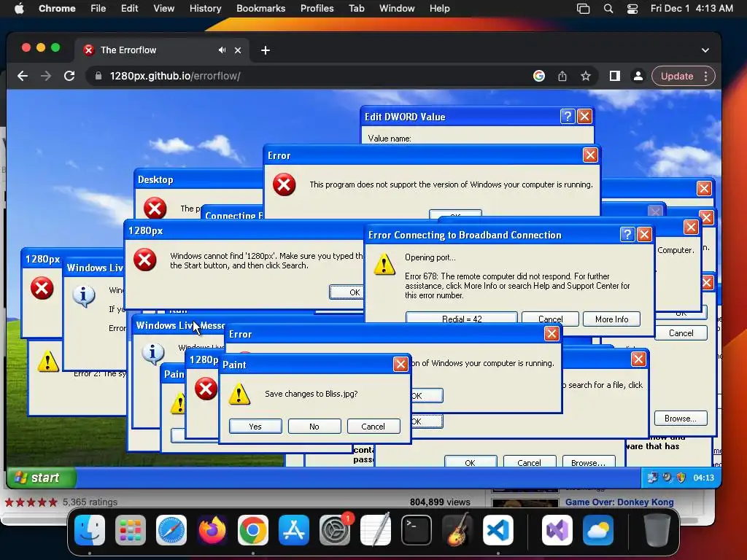
Task: Click Yes in Paint dialog
Action: click(x=255, y=426)
